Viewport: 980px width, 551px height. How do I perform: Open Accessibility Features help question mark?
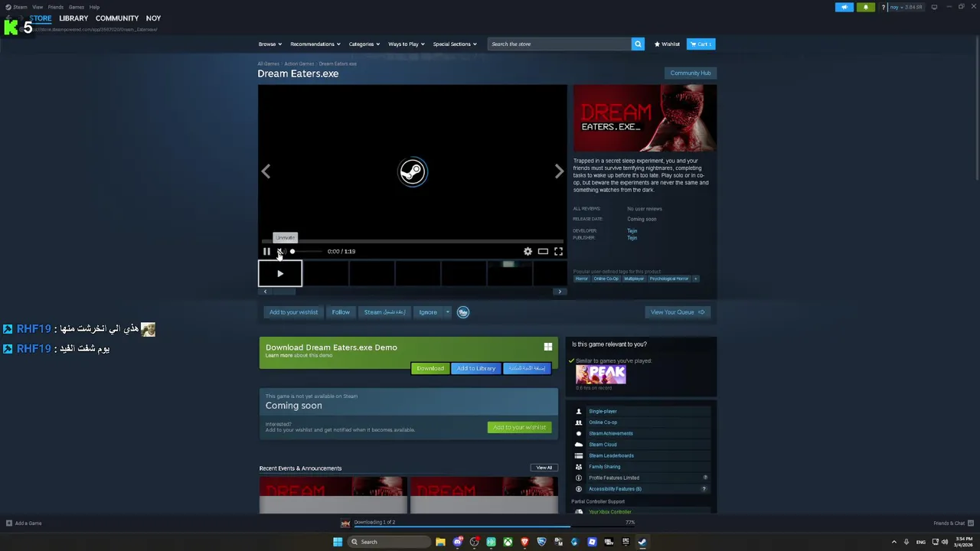tap(704, 489)
